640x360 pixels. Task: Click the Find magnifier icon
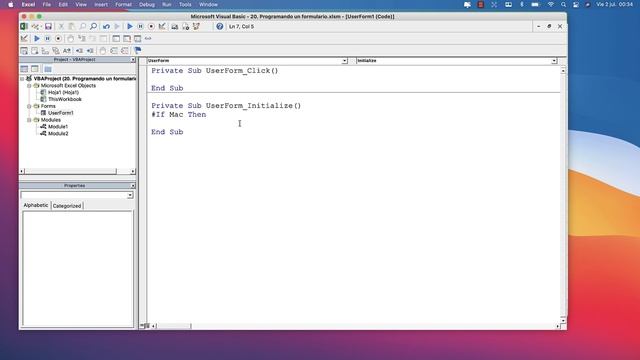93,27
